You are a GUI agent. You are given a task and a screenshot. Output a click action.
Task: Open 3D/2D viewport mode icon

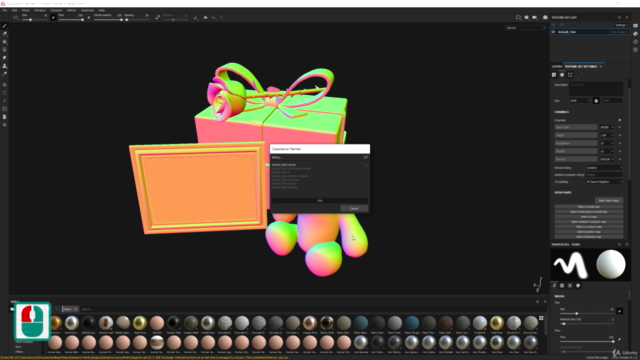518,18
